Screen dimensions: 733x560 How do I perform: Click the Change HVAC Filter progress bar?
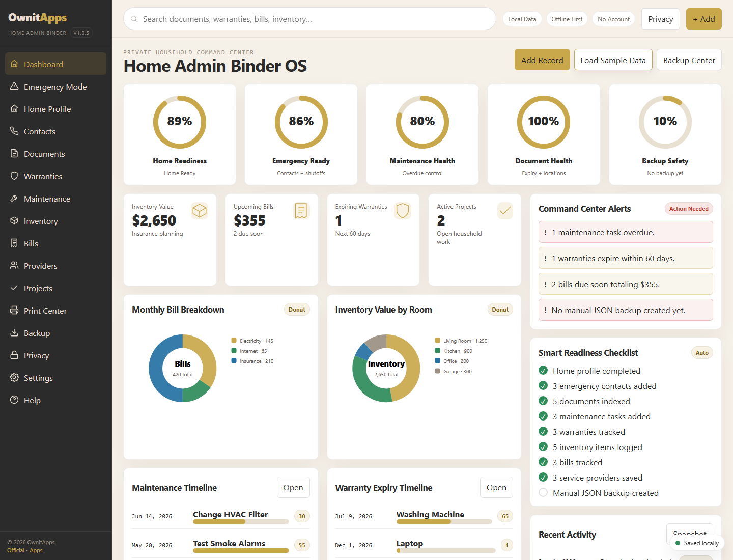click(x=241, y=521)
